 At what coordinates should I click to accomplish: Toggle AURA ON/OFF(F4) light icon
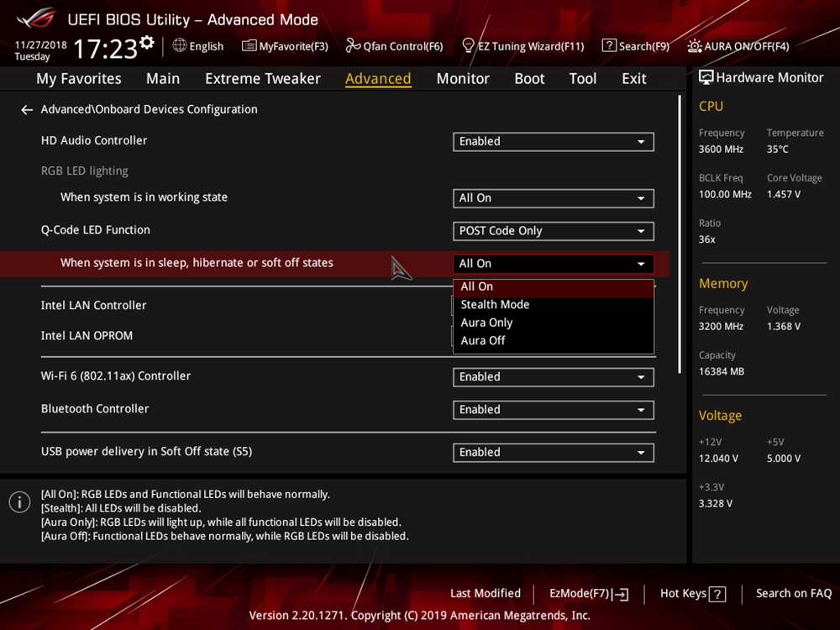tap(695, 46)
